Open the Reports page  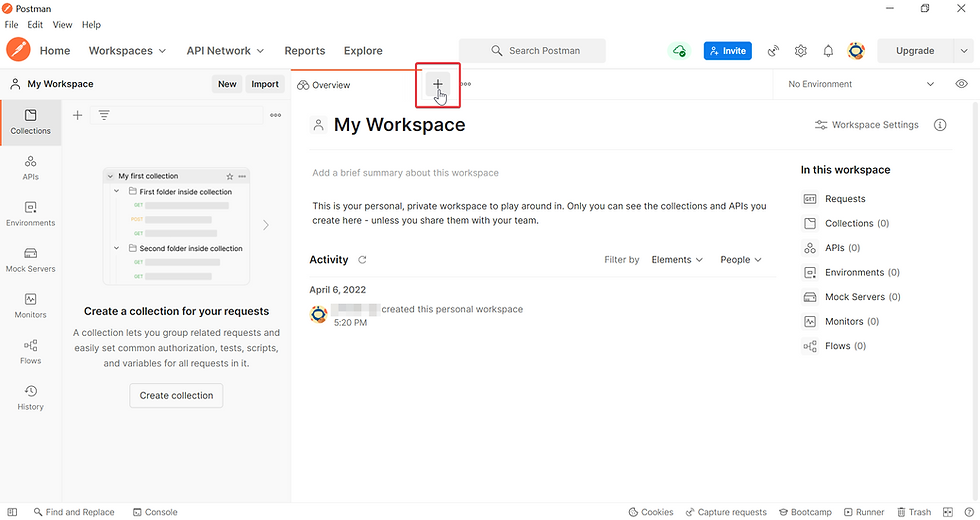pyautogui.click(x=305, y=51)
